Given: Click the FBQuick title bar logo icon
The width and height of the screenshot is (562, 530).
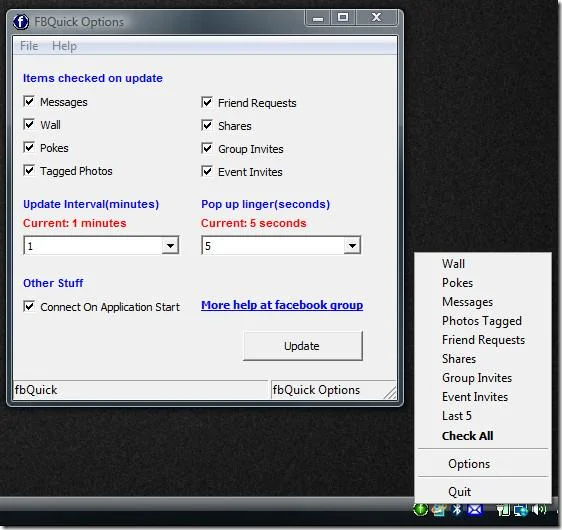Looking at the screenshot, I should click(x=21, y=22).
